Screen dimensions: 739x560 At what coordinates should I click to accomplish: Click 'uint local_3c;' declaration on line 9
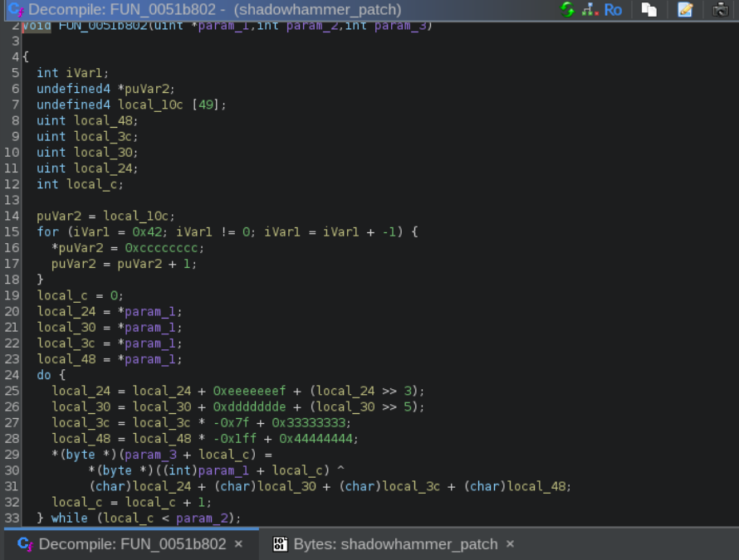pyautogui.click(x=87, y=137)
